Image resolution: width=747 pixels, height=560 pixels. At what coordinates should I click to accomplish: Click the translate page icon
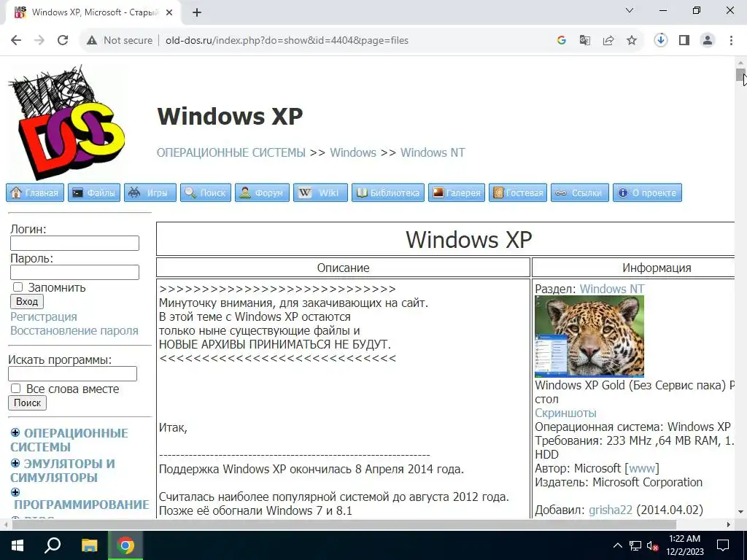point(584,41)
